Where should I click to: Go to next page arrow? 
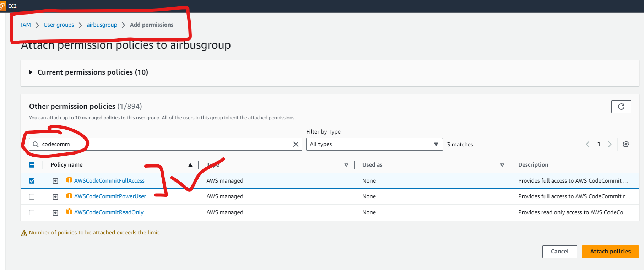610,144
